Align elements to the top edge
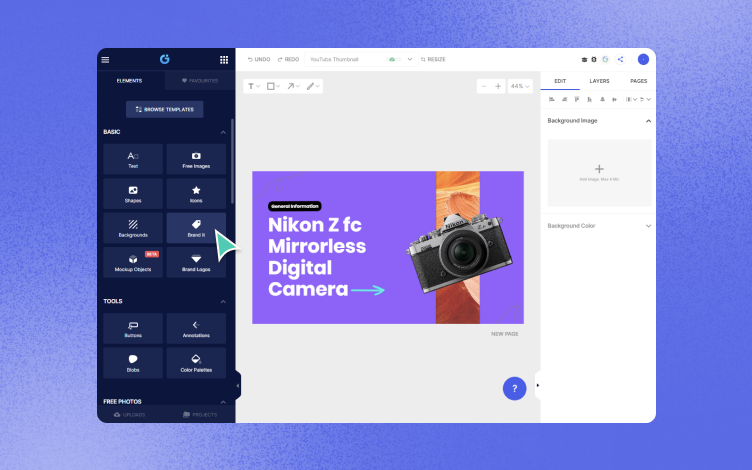The width and height of the screenshot is (752, 470). [577, 99]
